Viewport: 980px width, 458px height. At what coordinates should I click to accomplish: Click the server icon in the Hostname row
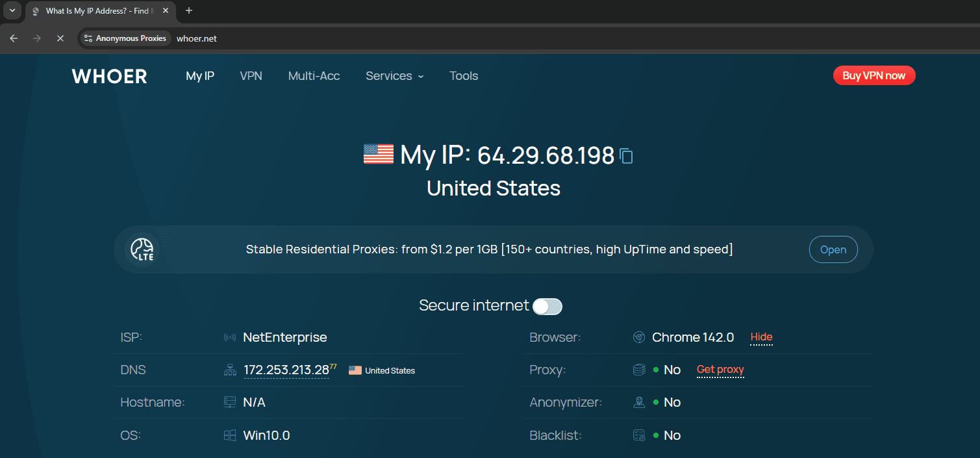pos(230,402)
